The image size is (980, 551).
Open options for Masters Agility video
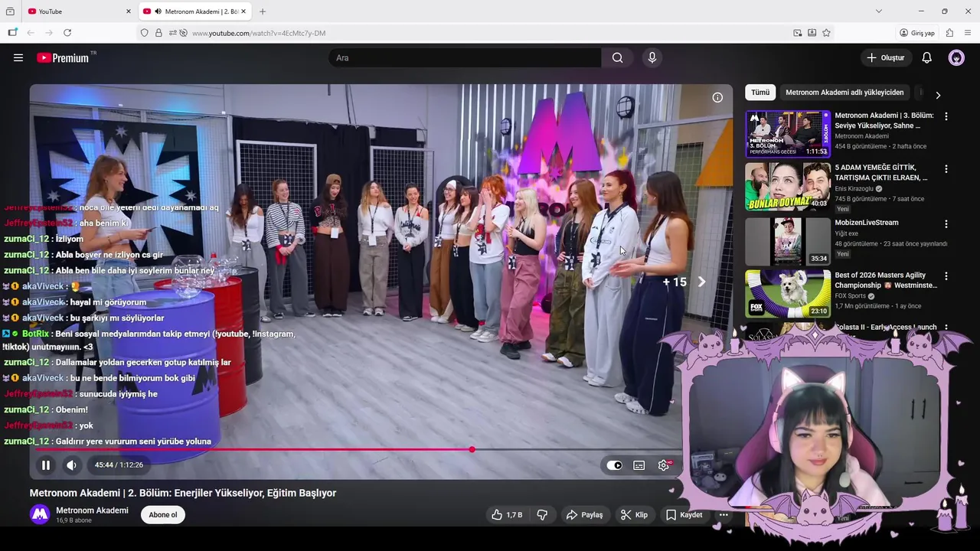pos(946,276)
